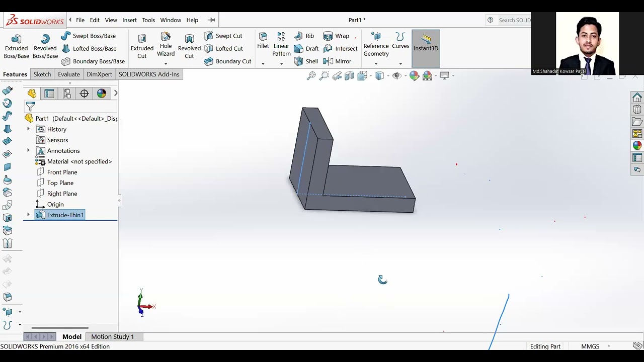
Task: Select the Revolved Boss/Base tool
Action: (45, 47)
